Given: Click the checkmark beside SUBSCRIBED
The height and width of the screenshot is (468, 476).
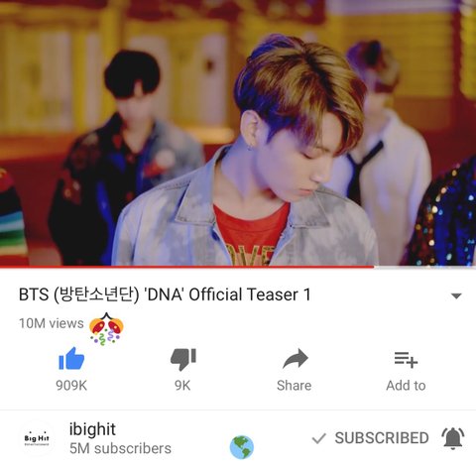Looking at the screenshot, I should [319, 438].
